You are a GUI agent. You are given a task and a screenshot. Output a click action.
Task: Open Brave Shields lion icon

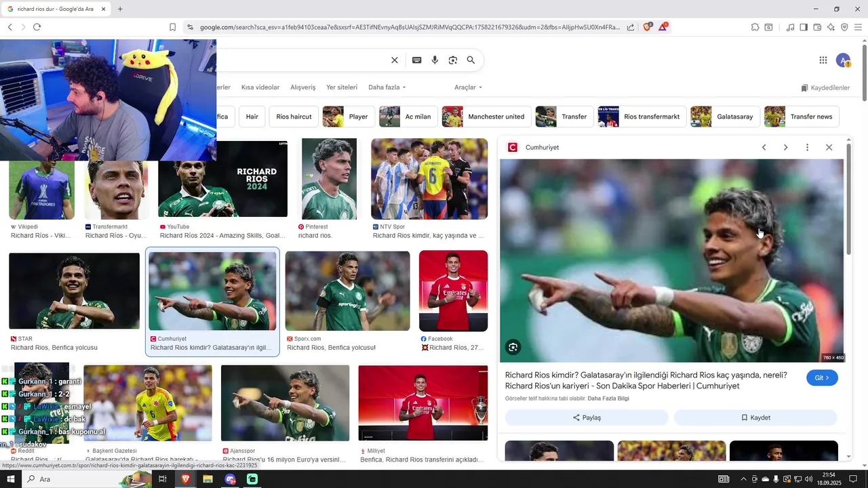[647, 27]
